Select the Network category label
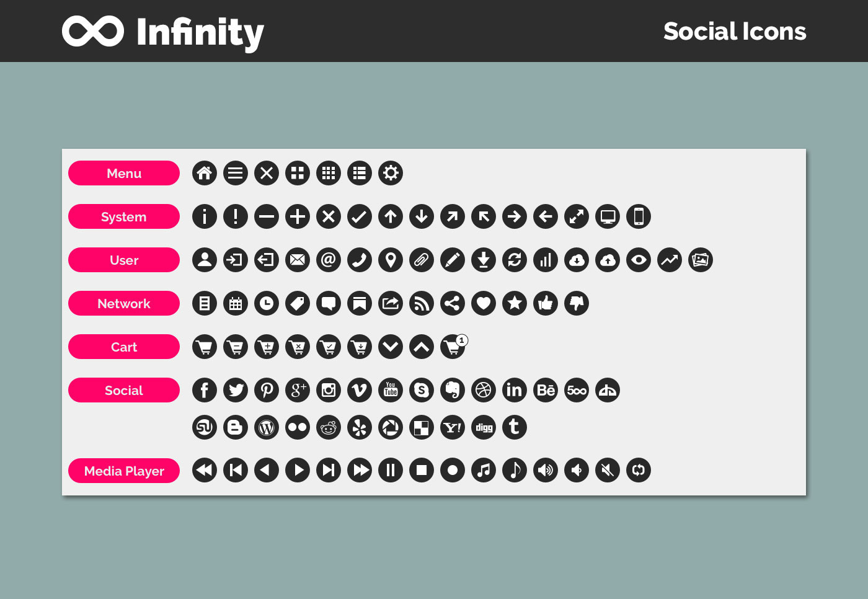This screenshot has width=868, height=599. (124, 303)
